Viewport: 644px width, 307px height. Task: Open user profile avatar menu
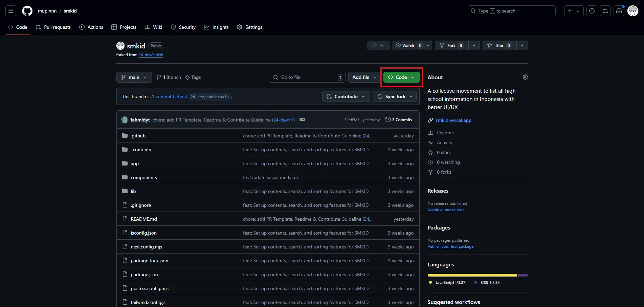(x=633, y=11)
